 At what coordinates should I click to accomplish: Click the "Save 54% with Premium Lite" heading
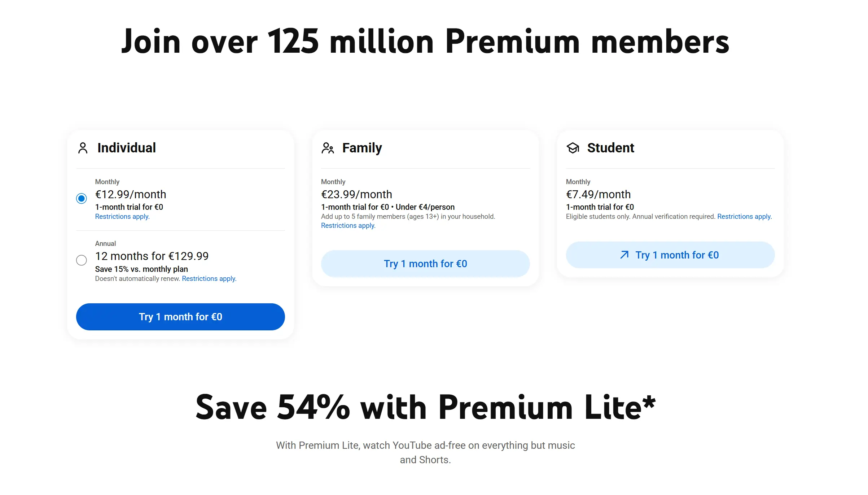click(425, 407)
